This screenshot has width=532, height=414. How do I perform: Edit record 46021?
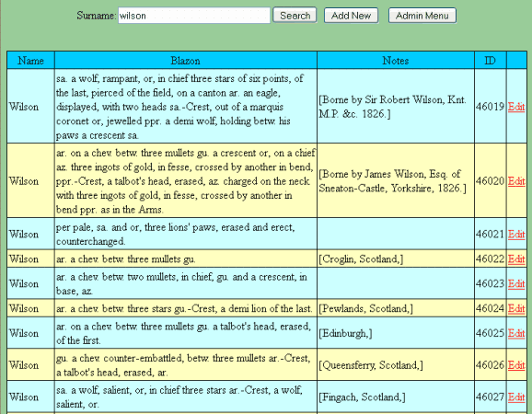click(x=516, y=235)
